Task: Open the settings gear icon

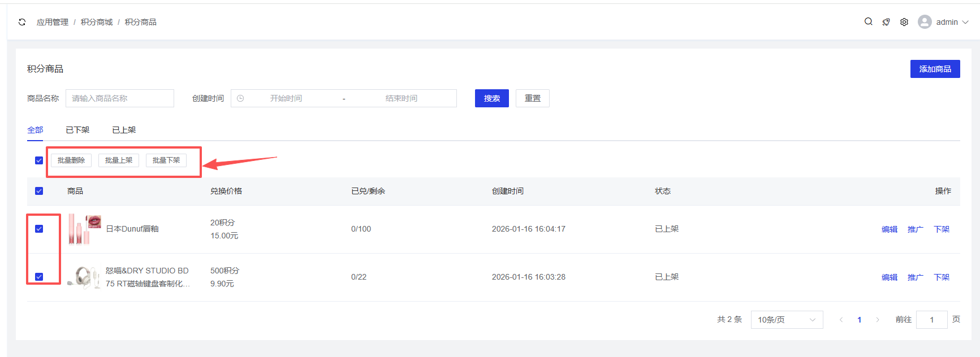Action: pyautogui.click(x=904, y=22)
